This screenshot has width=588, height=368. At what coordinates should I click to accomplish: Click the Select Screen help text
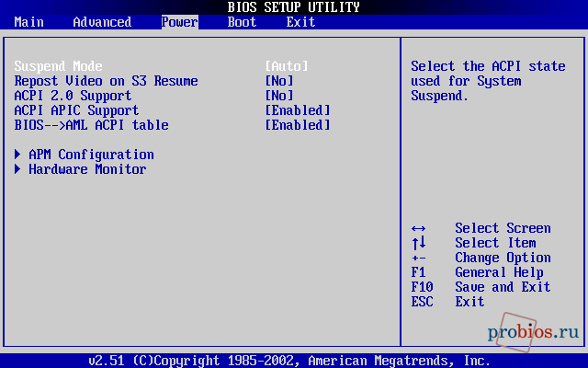[503, 228]
